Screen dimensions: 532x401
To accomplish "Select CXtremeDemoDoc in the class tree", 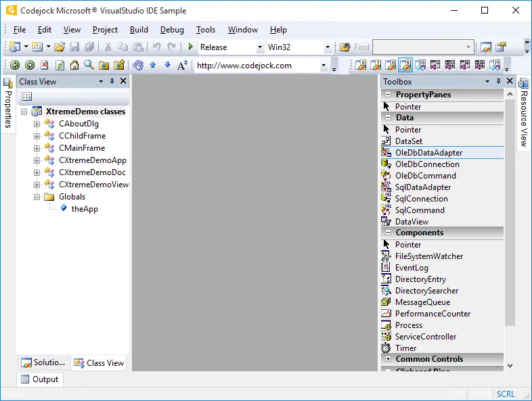I will pyautogui.click(x=92, y=172).
